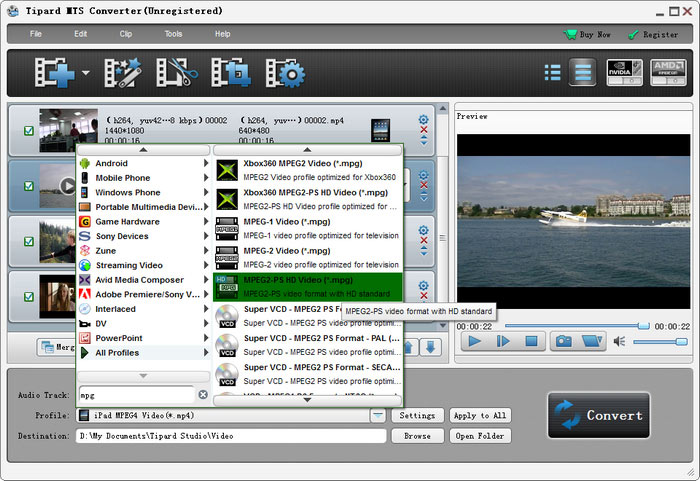Stop the preview playback
Screen dimensions: 700x481
coord(531,342)
